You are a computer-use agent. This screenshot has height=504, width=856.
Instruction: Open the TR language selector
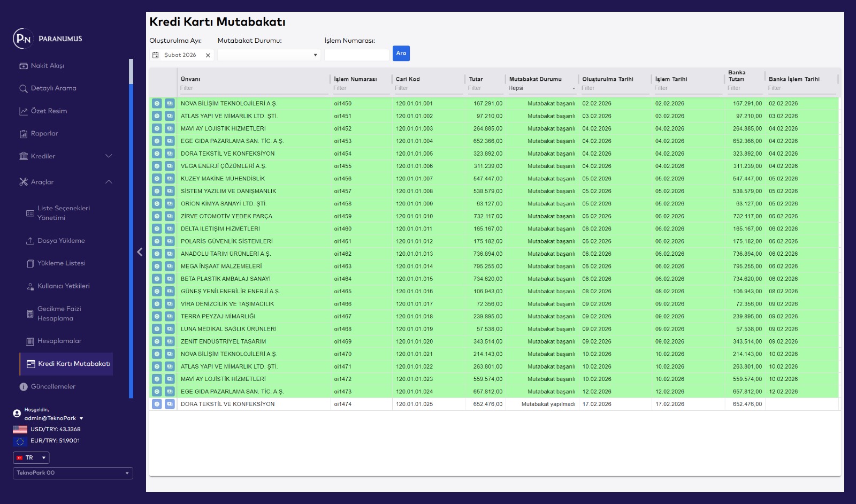click(31, 457)
